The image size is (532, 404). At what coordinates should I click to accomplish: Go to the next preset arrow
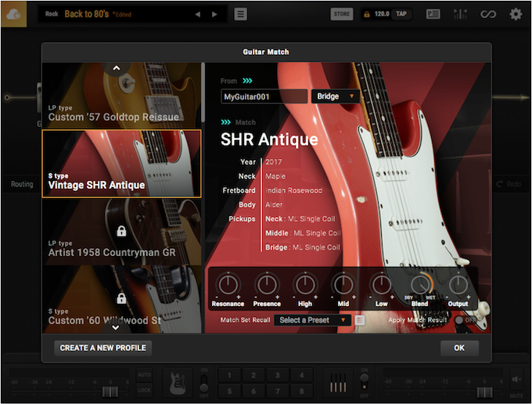click(214, 14)
